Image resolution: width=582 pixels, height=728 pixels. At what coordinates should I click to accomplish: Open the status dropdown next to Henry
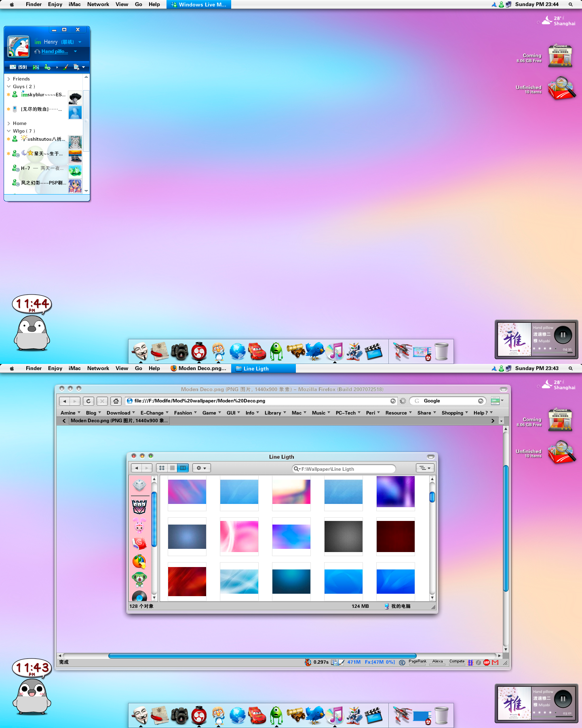tap(80, 42)
